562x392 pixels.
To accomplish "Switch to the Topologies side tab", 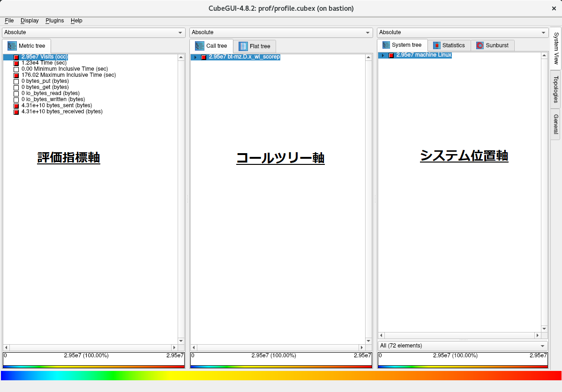I will tap(555, 89).
